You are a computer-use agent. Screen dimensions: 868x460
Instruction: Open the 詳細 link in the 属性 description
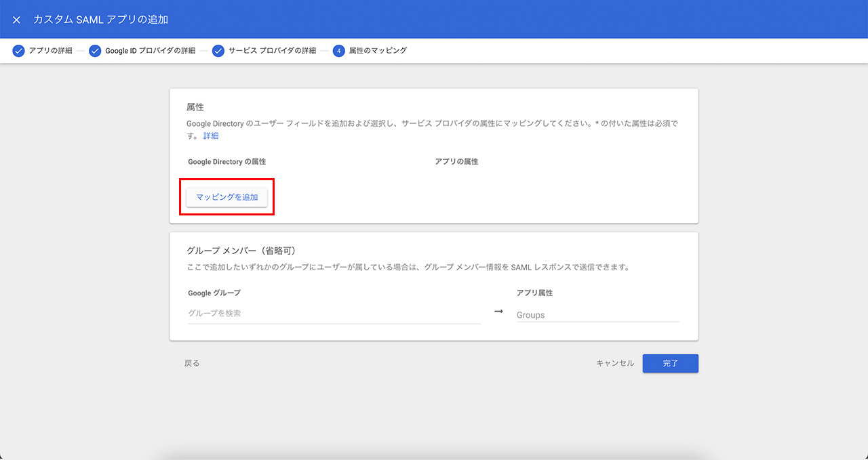tap(211, 136)
